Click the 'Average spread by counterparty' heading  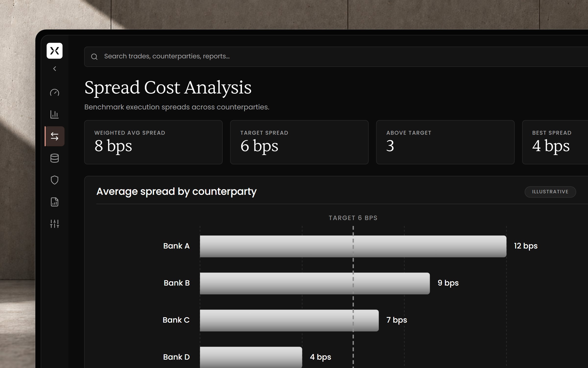176,192
